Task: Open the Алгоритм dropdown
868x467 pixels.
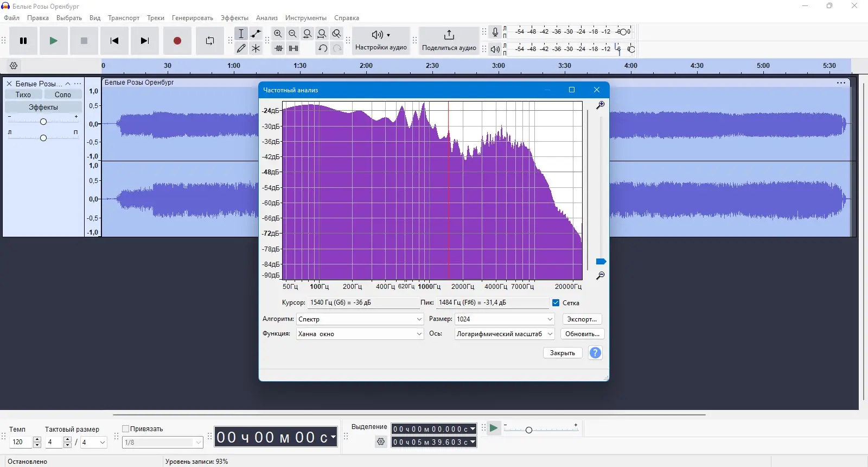Action: [360, 319]
